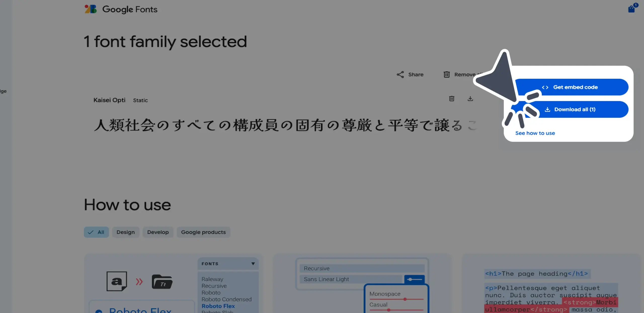Click the Static label beside Kaisei Opti

(x=140, y=100)
